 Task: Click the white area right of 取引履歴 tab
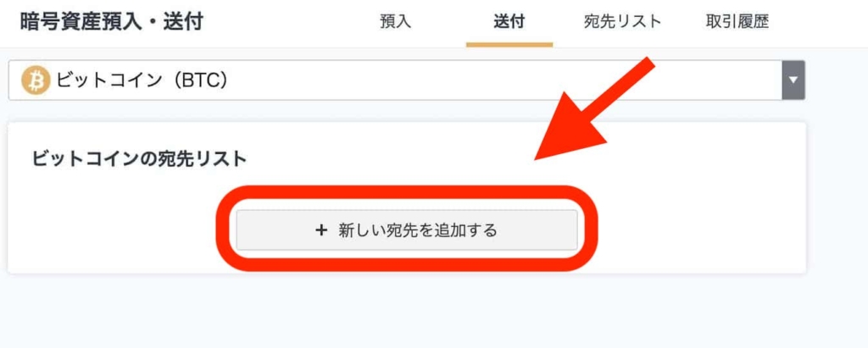tap(820, 22)
